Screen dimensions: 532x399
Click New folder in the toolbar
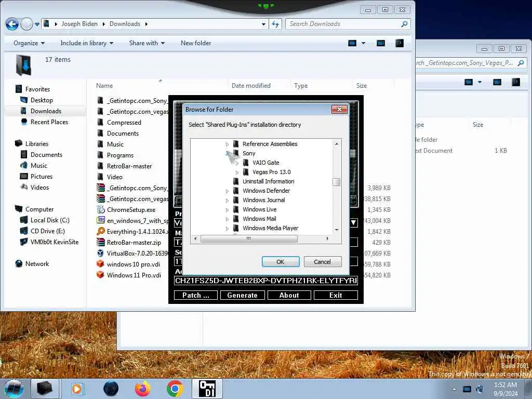pos(196,43)
